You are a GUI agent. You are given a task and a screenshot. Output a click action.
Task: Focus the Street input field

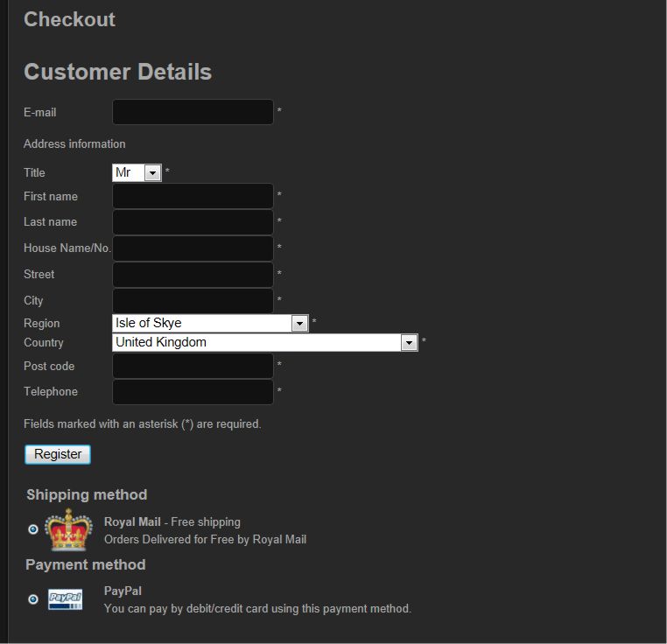click(x=193, y=275)
